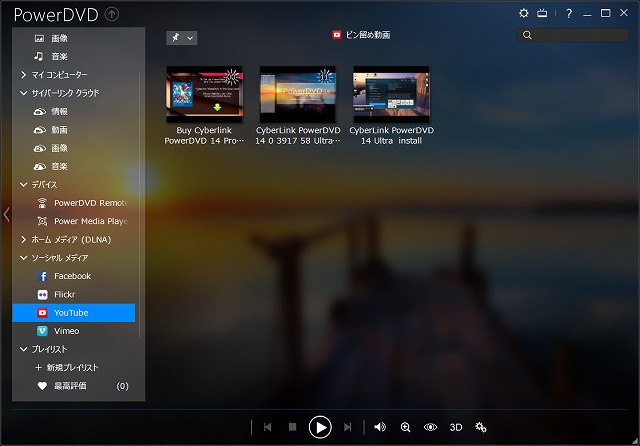Image resolution: width=640 pixels, height=446 pixels.
Task: Open help question mark
Action: pos(569,13)
